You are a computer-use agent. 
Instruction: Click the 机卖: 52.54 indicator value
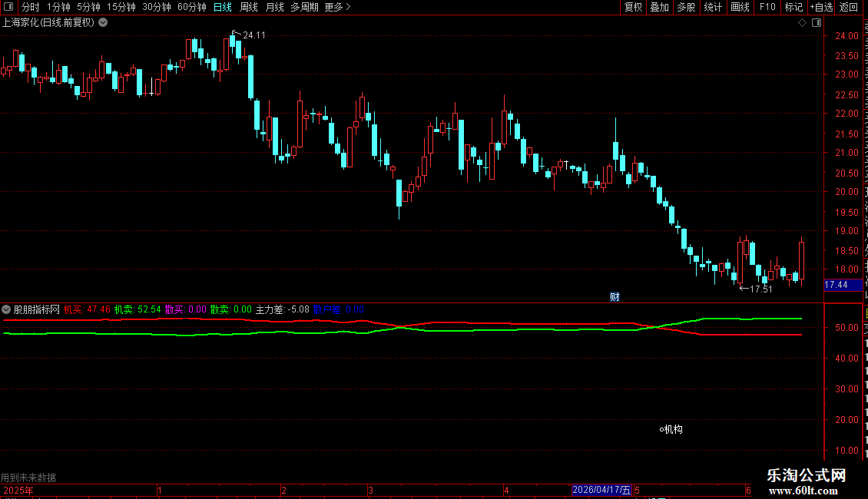[x=137, y=310]
